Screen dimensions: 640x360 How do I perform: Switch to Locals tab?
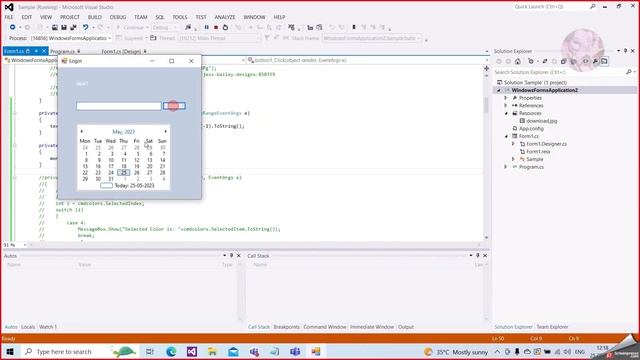pyautogui.click(x=28, y=327)
